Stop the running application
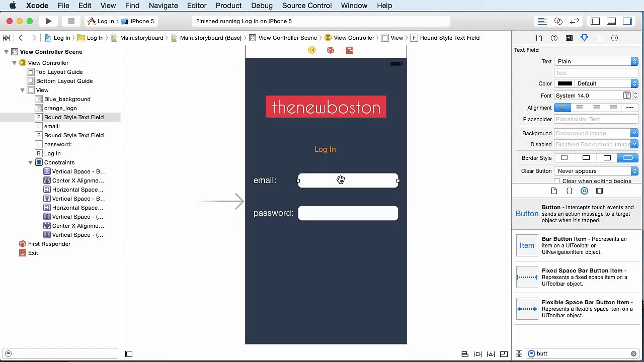644x362 pixels. [x=71, y=21]
